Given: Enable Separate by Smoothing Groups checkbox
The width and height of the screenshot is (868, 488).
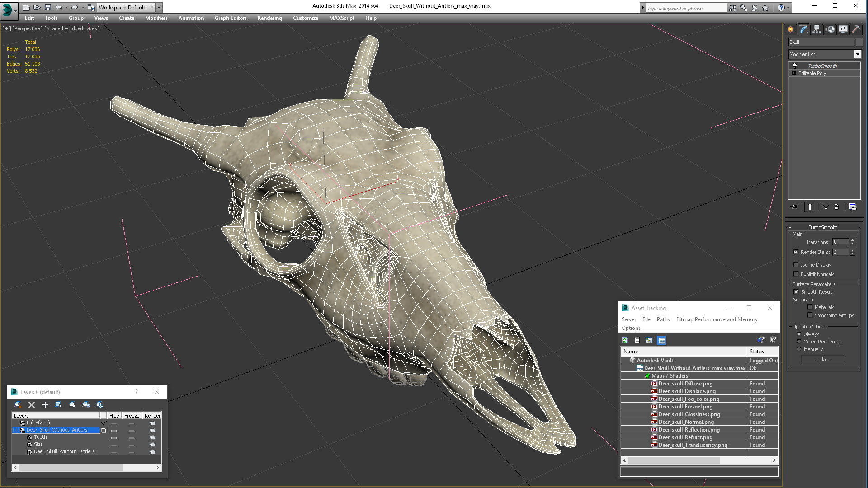Looking at the screenshot, I should click(x=810, y=315).
